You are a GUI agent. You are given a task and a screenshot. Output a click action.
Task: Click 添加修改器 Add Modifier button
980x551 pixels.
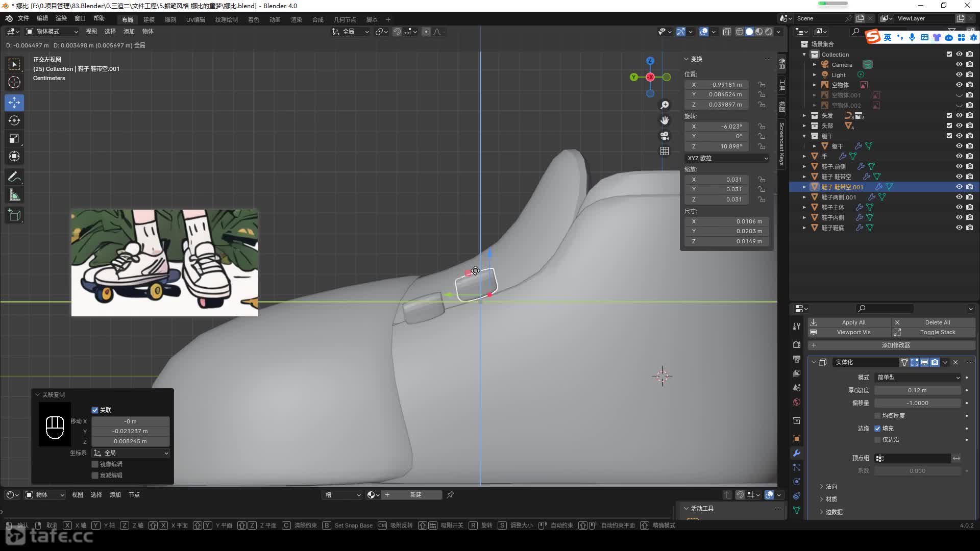(892, 345)
